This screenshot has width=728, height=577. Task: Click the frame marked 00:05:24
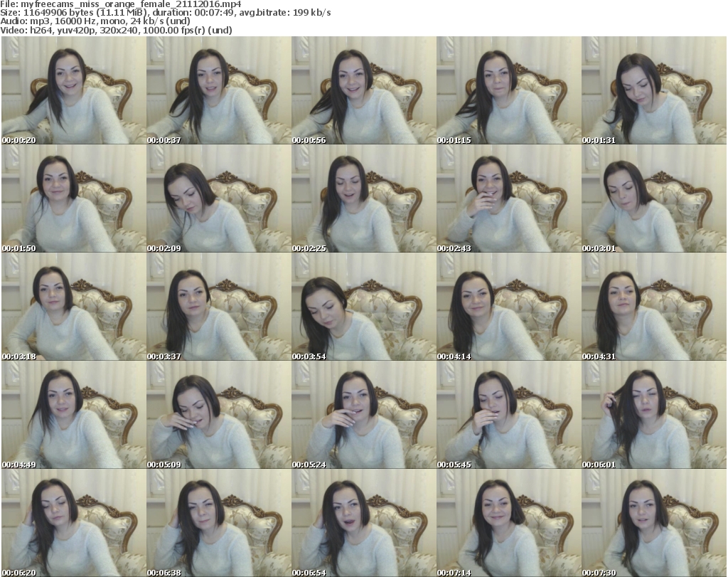pos(363,415)
